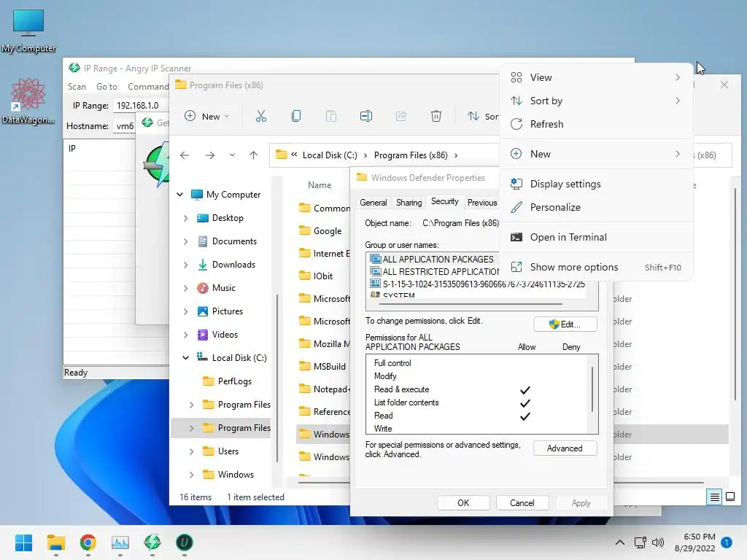The height and width of the screenshot is (560, 747).
Task: Click the Copy icon in Explorer toolbar
Action: 296,116
